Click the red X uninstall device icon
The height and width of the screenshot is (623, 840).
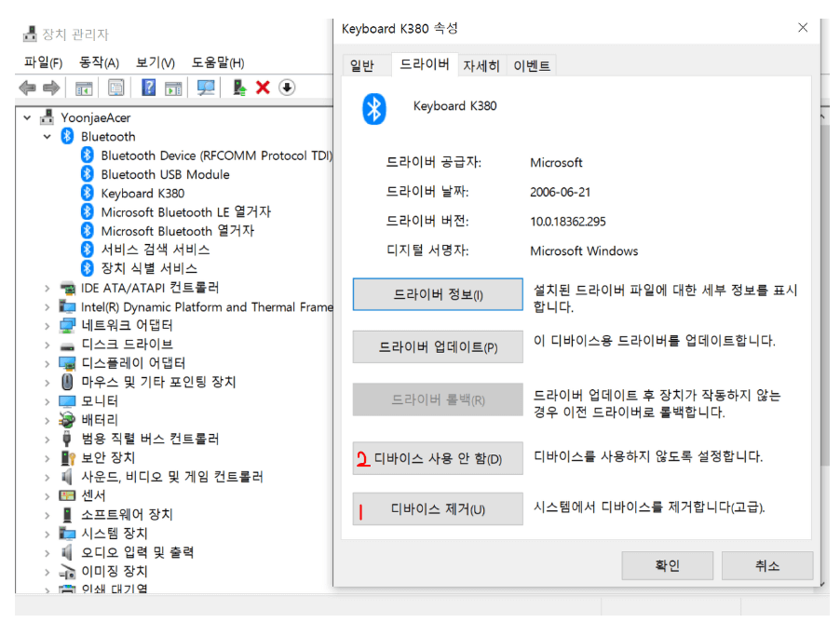point(263,87)
